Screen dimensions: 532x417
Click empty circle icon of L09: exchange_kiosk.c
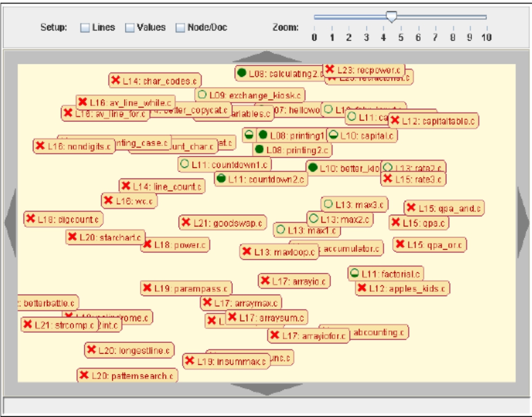[202, 95]
